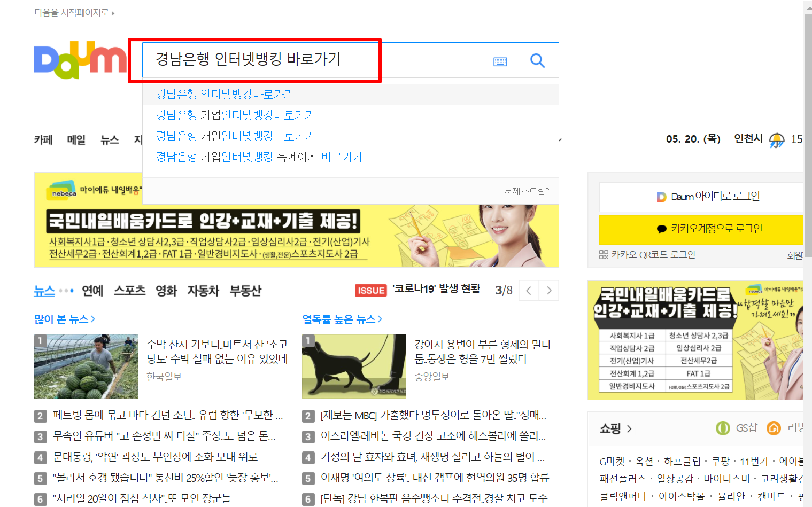Select suggestion 경남은행 기업인터넷뱅킹 홈페이지 바로가기
812x507 pixels.
[x=259, y=157]
